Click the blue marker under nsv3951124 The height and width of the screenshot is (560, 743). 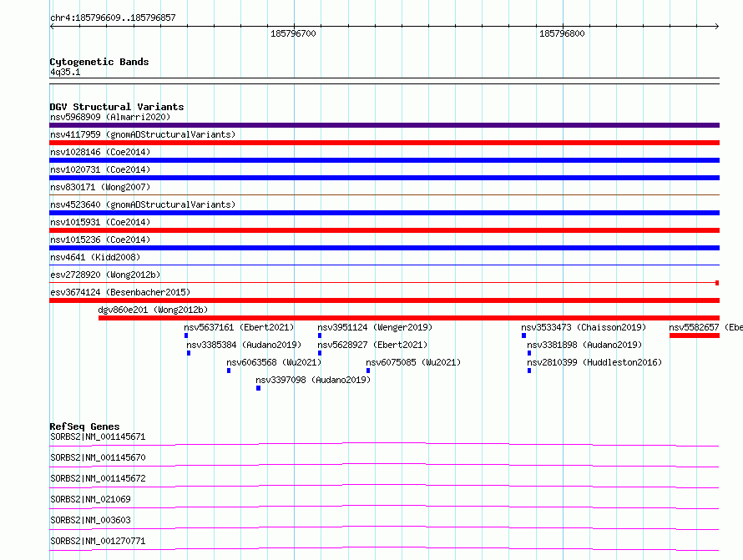click(320, 335)
